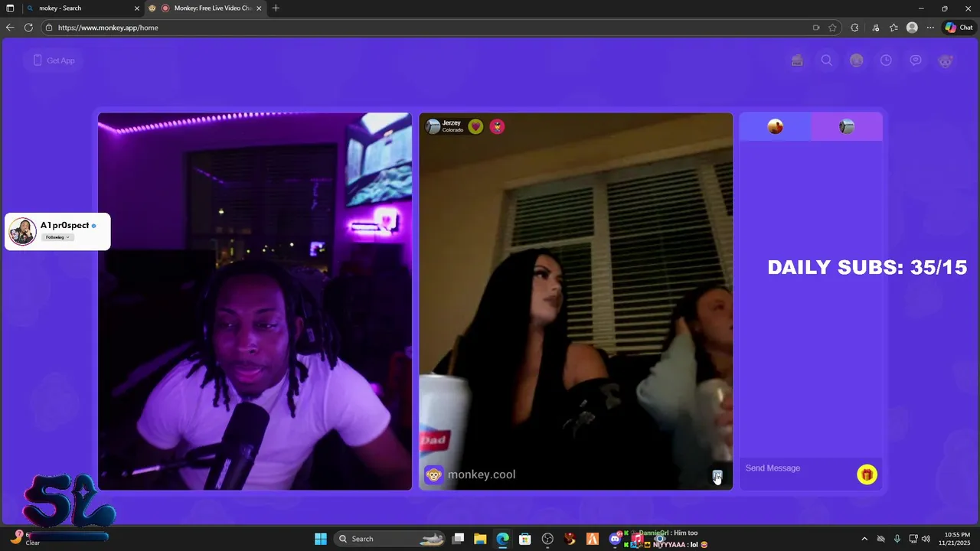This screenshot has height=551, width=980.
Task: Click the microphone tray icon
Action: 897,539
